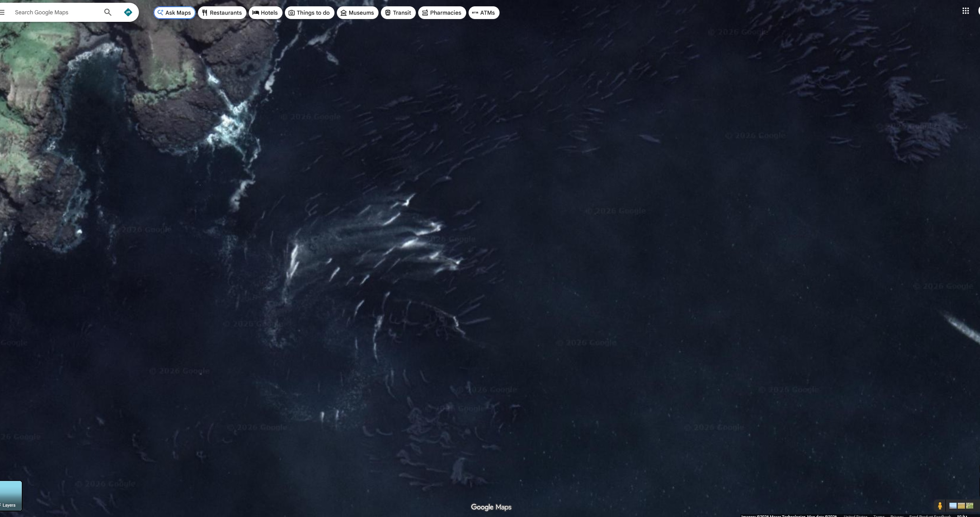980x517 pixels.
Task: Click the third imagery thumbnail at bottom right
Action: (x=970, y=506)
